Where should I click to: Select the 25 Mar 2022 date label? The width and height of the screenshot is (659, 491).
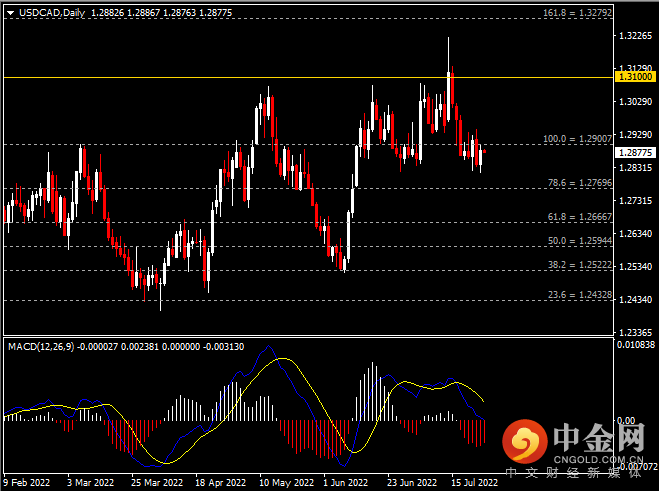coord(156,482)
